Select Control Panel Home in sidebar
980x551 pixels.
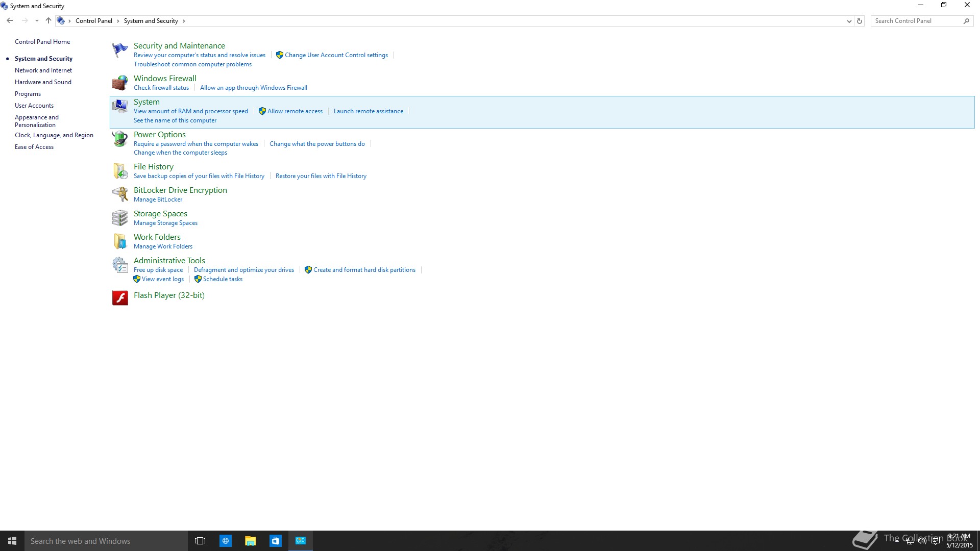coord(42,42)
